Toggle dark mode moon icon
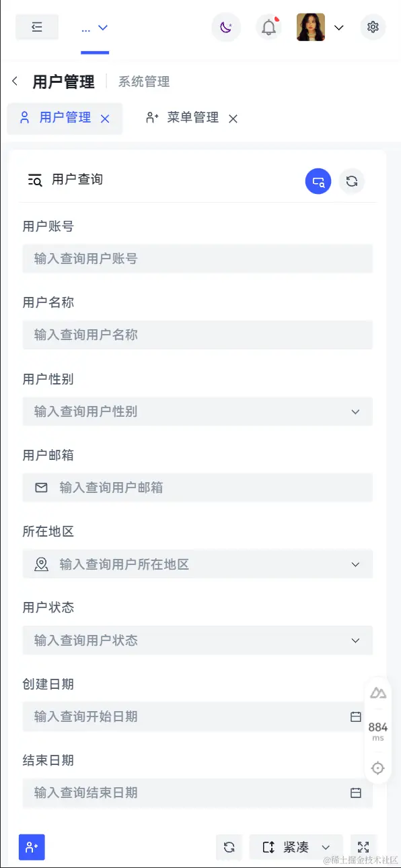This screenshot has width=401, height=868. click(x=226, y=28)
